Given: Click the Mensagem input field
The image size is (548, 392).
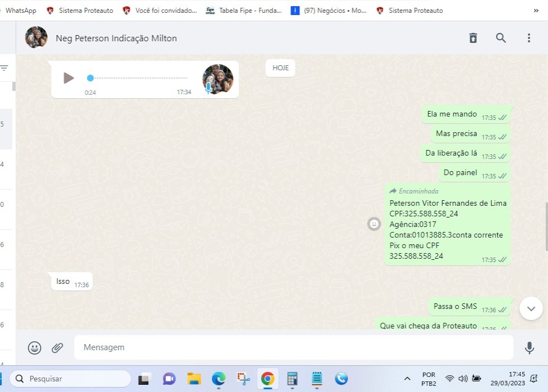Looking at the screenshot, I should (293, 347).
